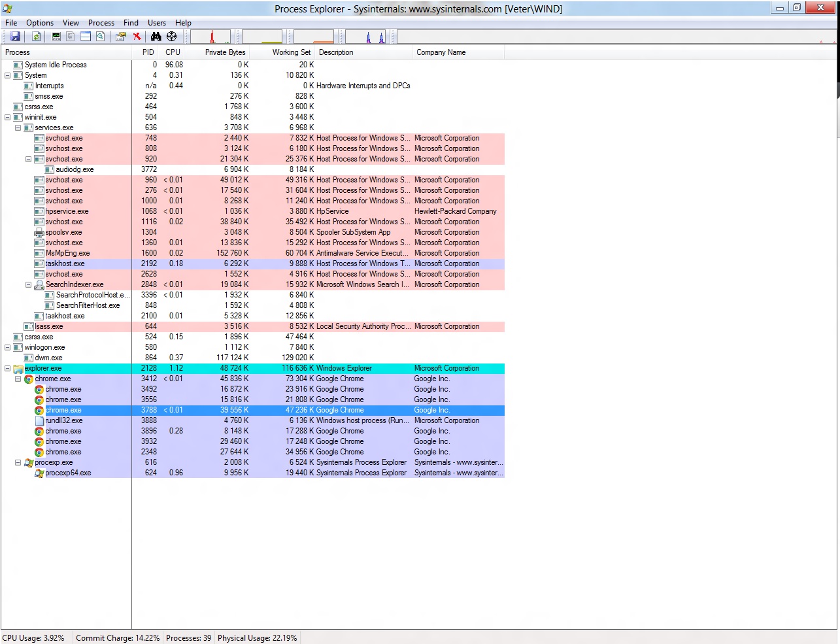The image size is (840, 644).
Task: Collapse the System process tree node
Action: 7,75
